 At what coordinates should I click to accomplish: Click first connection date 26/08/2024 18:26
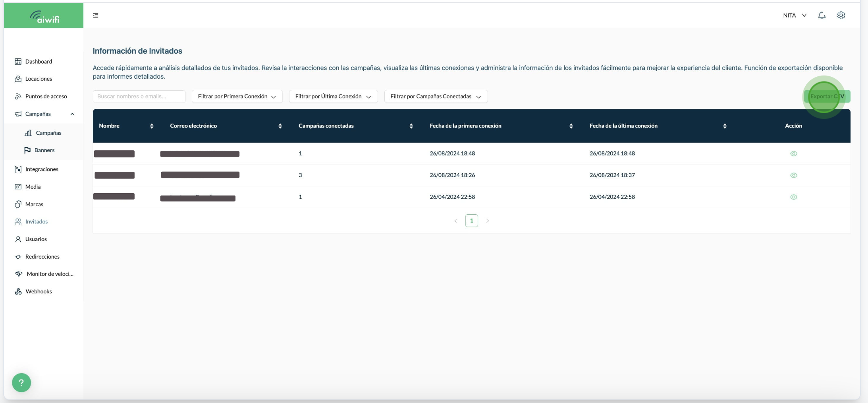452,175
